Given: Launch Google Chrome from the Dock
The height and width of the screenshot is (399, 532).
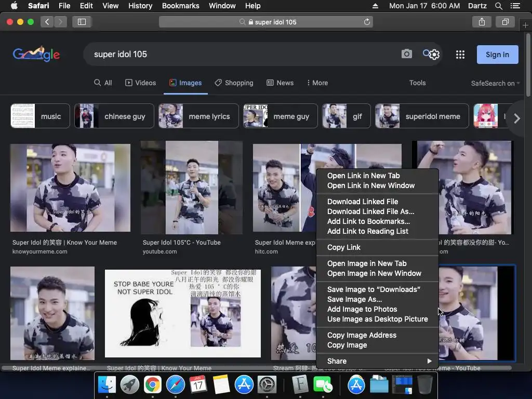Looking at the screenshot, I should tap(152, 384).
